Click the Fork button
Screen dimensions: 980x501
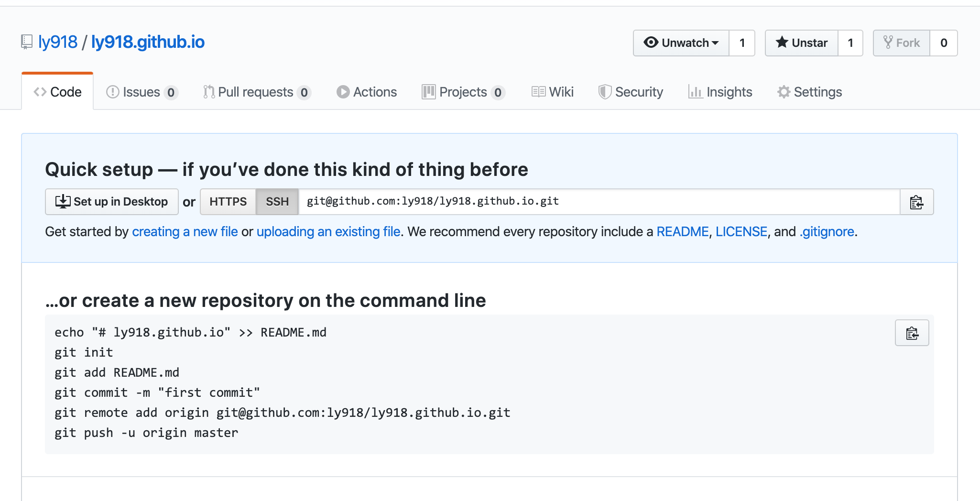(x=902, y=43)
